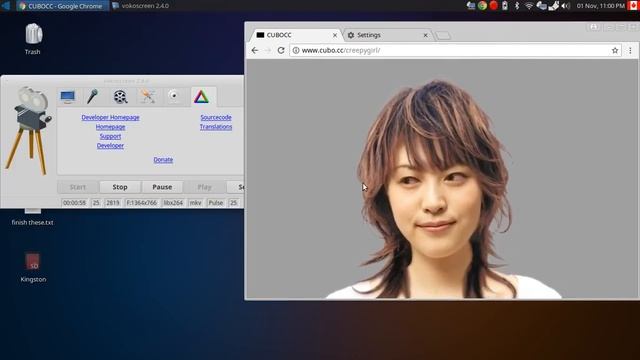Click the libx264 codec status field
640x360 pixels.
tap(173, 203)
